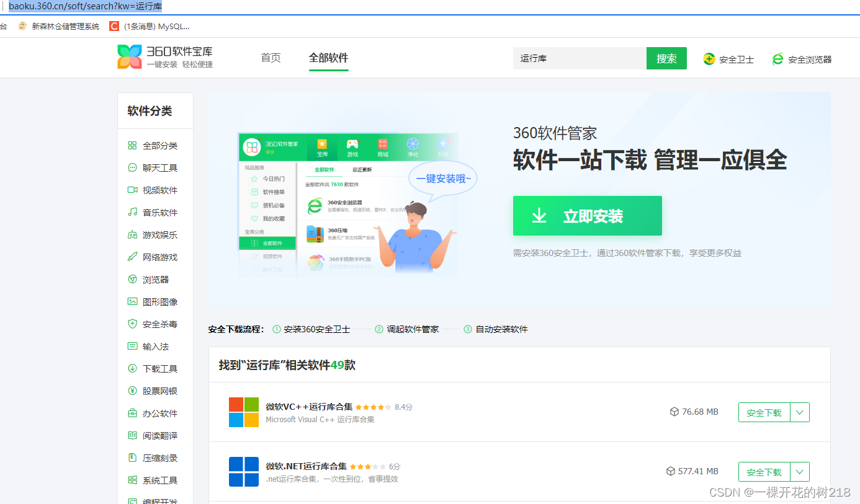
Task: Select the 系统工具 grid icon
Action: pyautogui.click(x=132, y=480)
